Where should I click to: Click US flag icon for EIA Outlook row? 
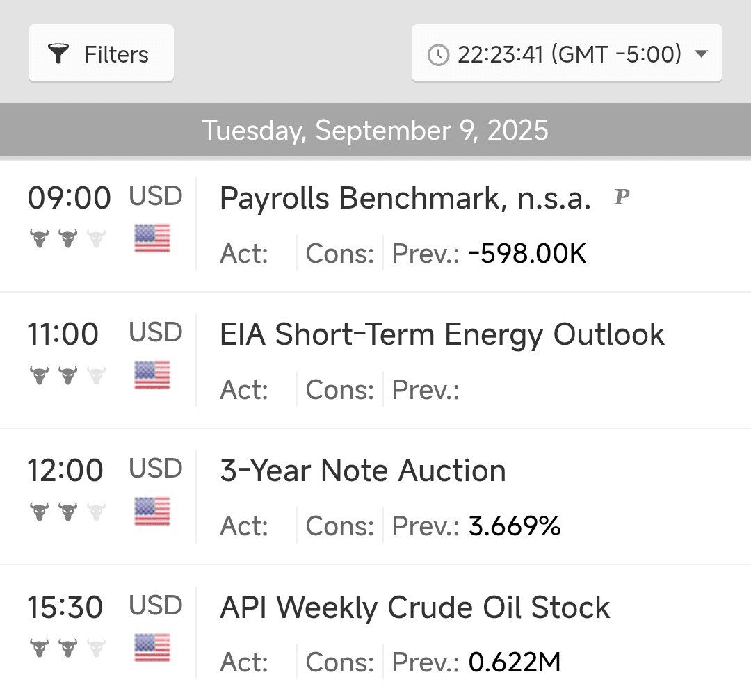point(152,375)
